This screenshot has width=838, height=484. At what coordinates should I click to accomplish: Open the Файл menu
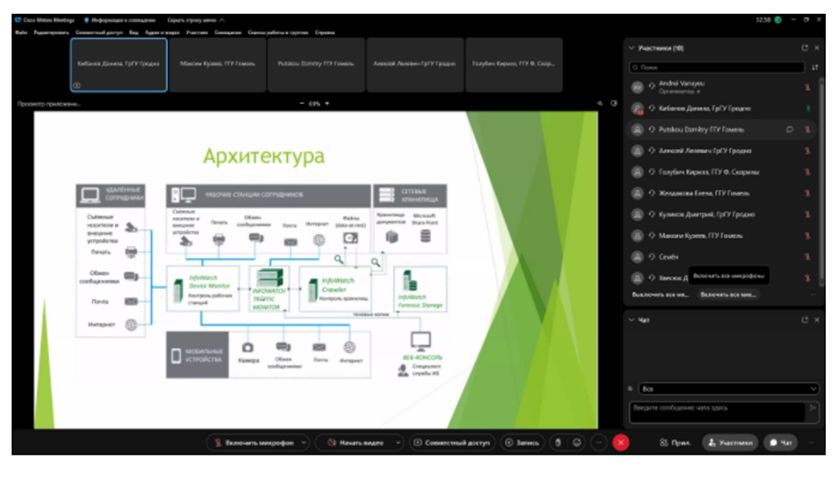tap(21, 32)
